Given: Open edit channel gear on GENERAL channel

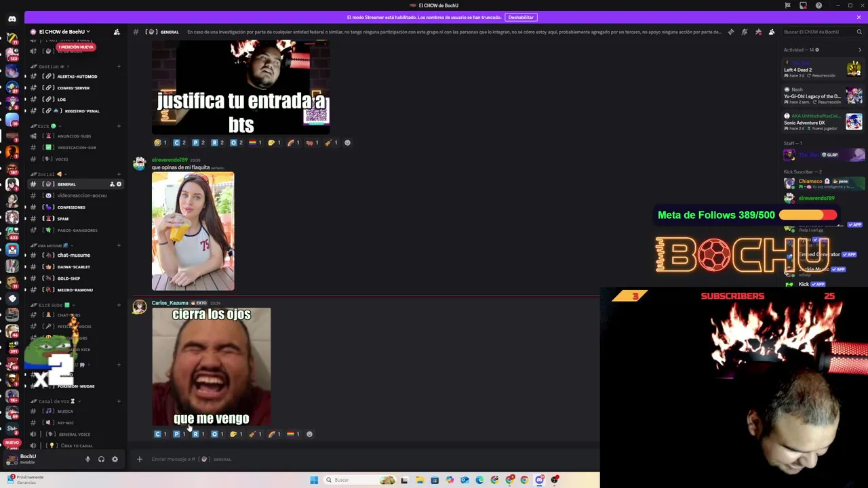Looking at the screenshot, I should pyautogui.click(x=119, y=184).
